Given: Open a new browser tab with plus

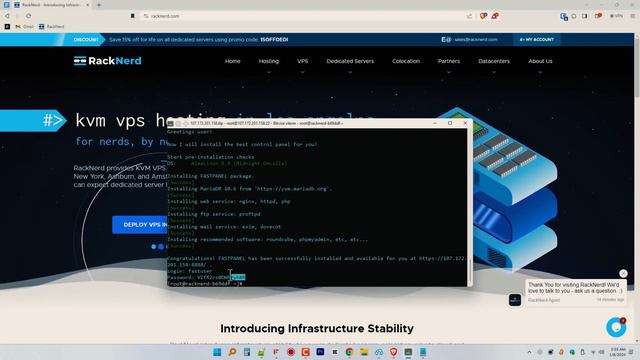Looking at the screenshot, I should pos(99,5).
